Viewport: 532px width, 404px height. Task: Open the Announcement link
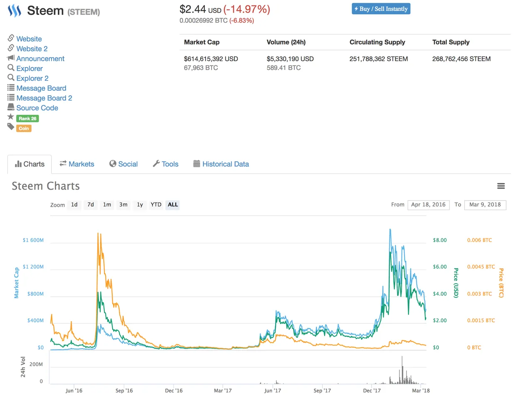40,59
